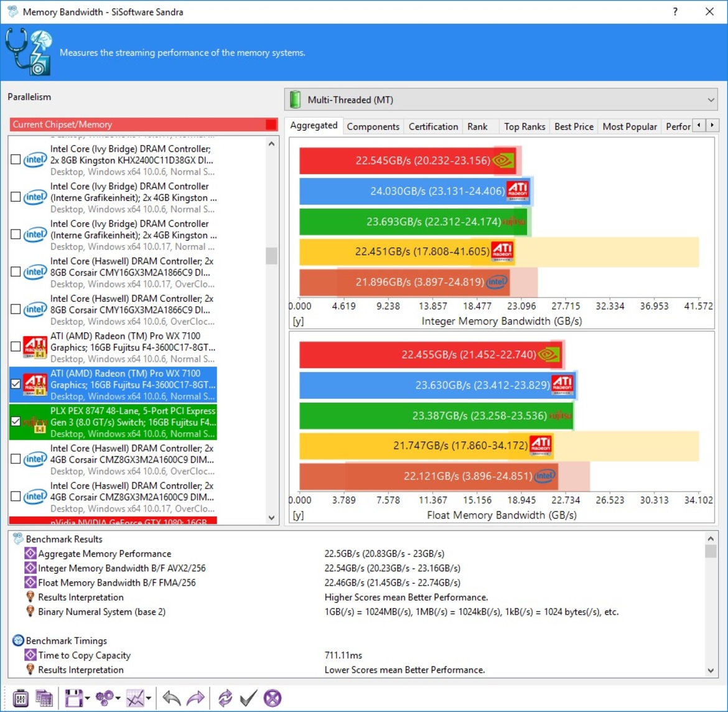The height and width of the screenshot is (712, 728).
Task: Click the red Current Chipset/Memory color swatch
Action: coord(271,124)
